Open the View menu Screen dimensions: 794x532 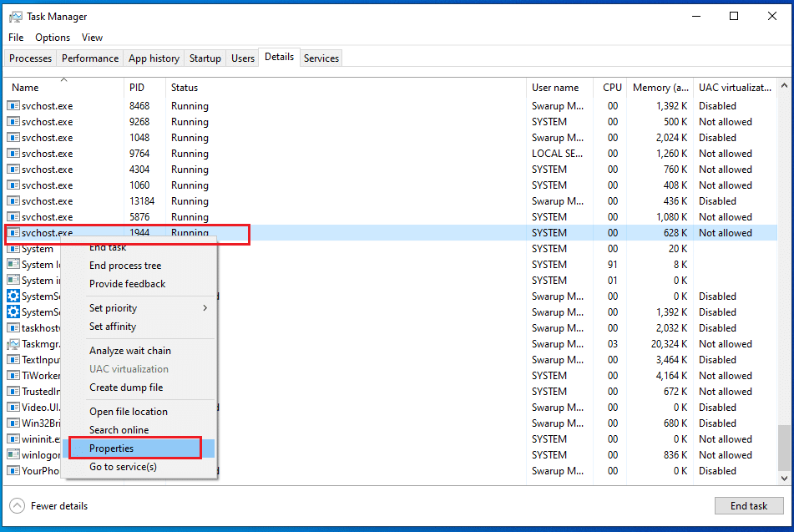[92, 38]
